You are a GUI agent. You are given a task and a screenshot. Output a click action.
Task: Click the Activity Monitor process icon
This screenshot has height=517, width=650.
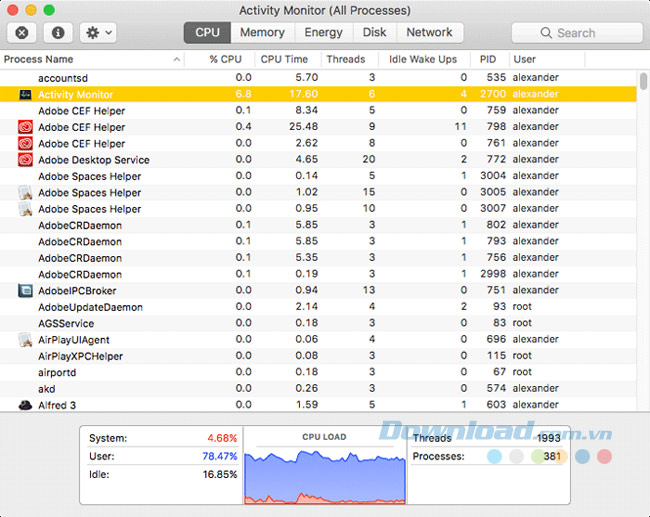coord(26,94)
